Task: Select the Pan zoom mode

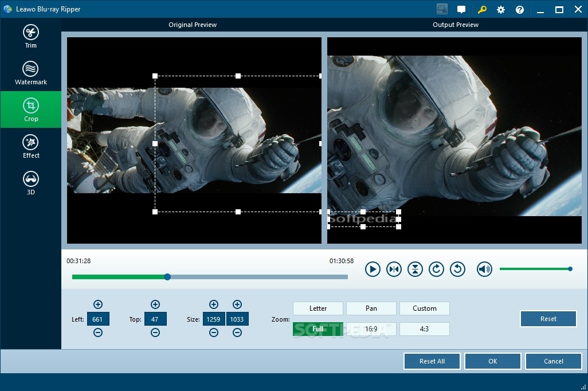Action: pyautogui.click(x=371, y=308)
